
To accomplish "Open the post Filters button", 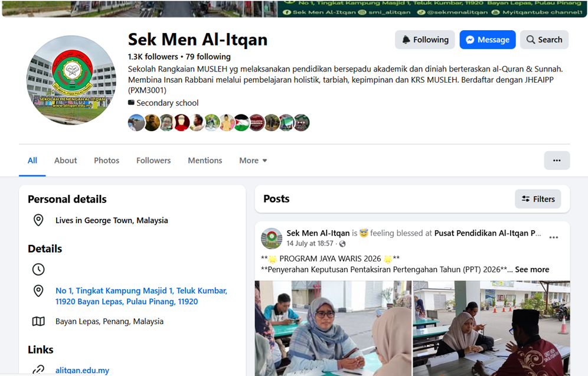I will point(538,199).
